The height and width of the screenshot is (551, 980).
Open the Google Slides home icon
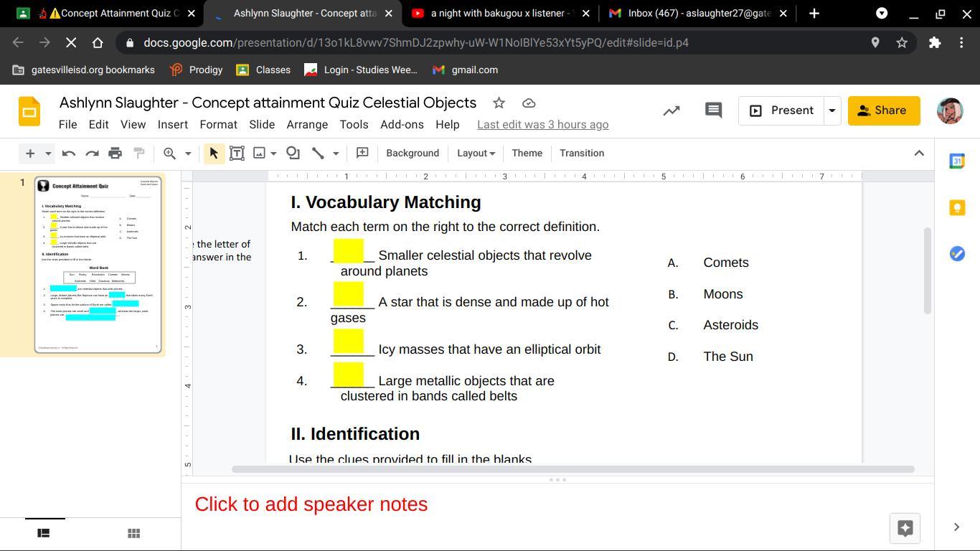point(29,111)
